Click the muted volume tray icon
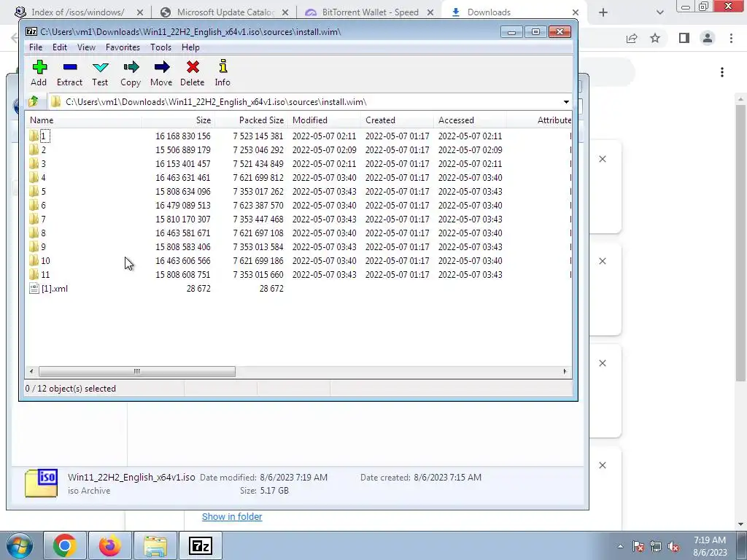747x560 pixels. coord(673,546)
